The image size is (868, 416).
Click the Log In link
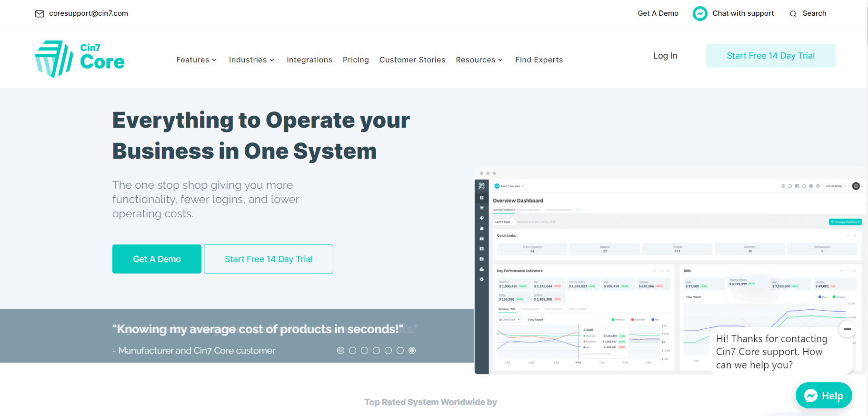tap(665, 56)
